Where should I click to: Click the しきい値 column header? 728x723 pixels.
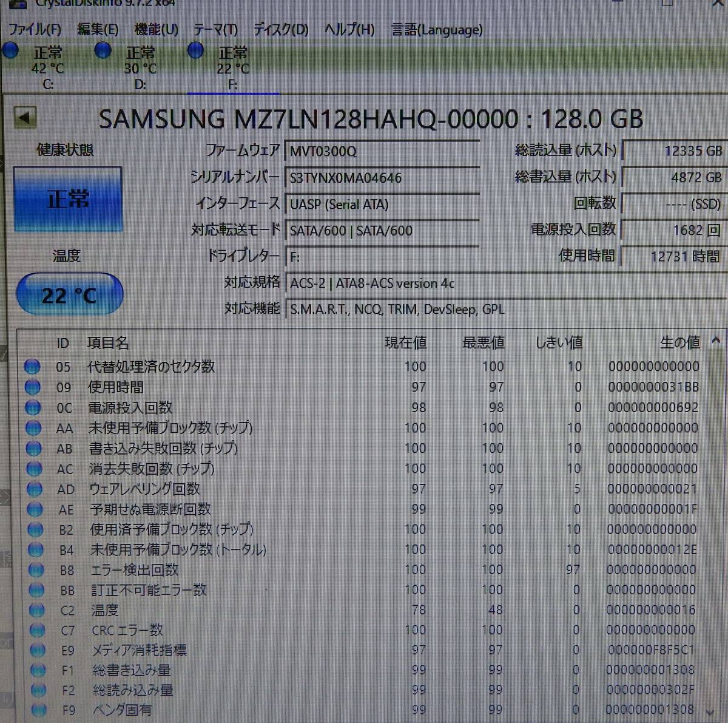[x=559, y=343]
